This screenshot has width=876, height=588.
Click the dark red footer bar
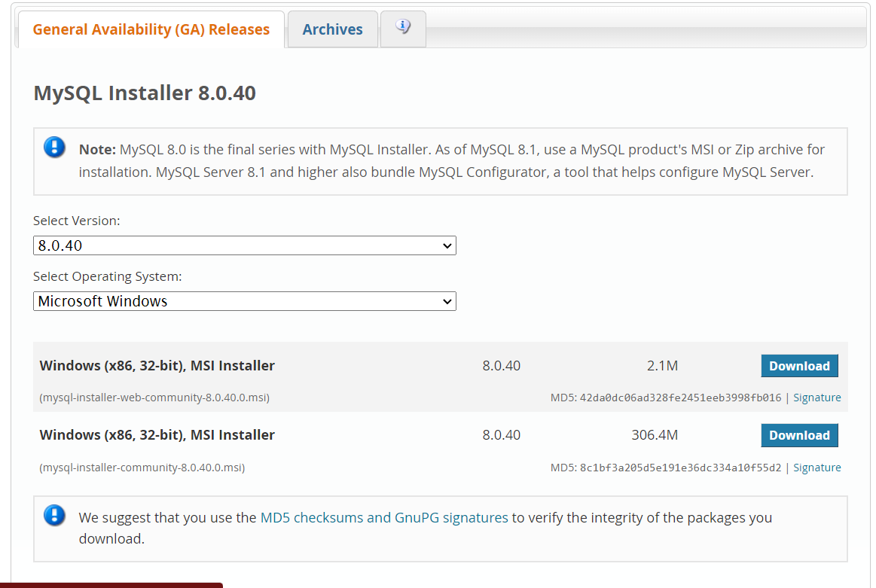111,585
